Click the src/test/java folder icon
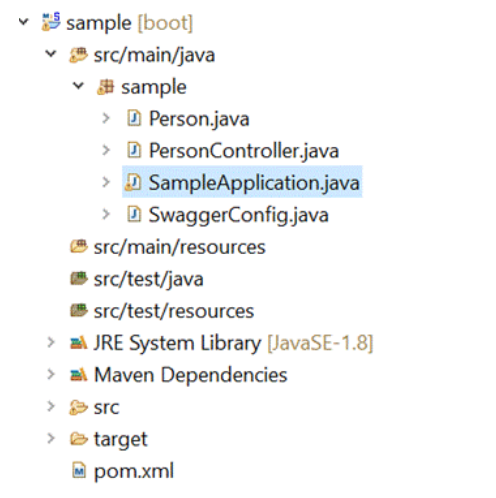 79,279
